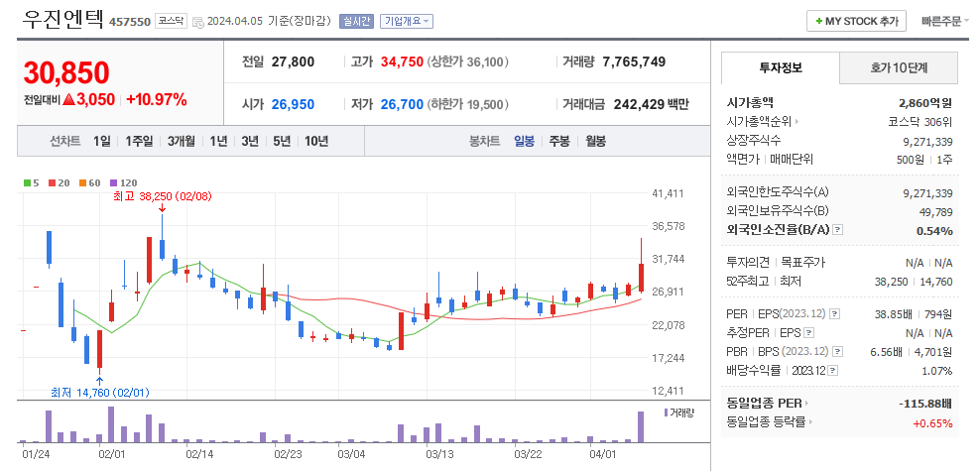Click the 하한가 19,500 text
Image resolution: width=980 pixels, height=471 pixels.
pos(468,104)
